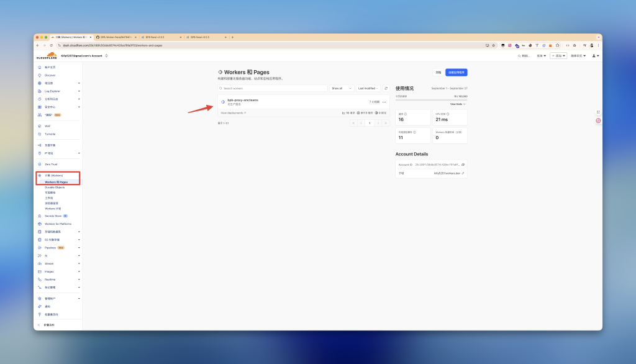Open three-dot menu for bpb-proxy-amcteams worker
Viewport: 636px width, 364px height.
384,102
